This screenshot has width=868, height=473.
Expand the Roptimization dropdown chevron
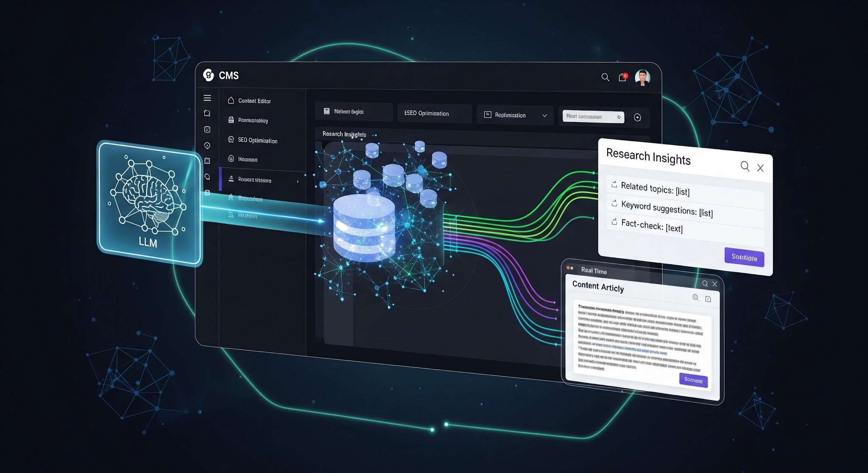[545, 116]
